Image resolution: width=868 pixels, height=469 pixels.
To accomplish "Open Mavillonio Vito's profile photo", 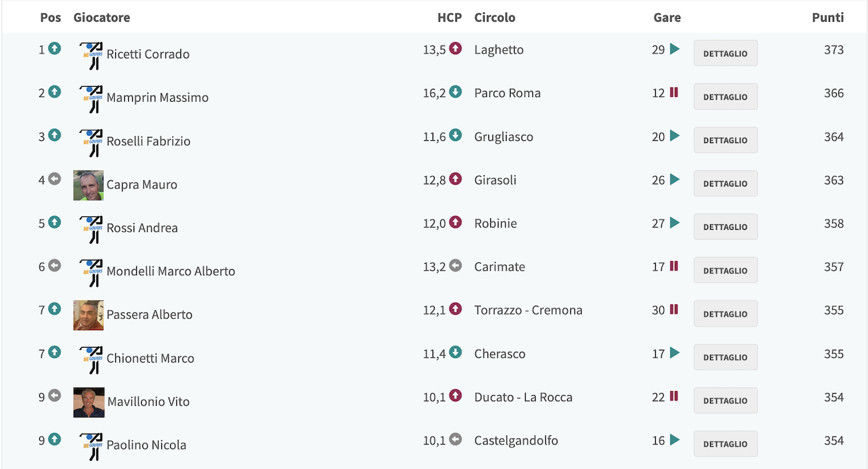I will (89, 402).
